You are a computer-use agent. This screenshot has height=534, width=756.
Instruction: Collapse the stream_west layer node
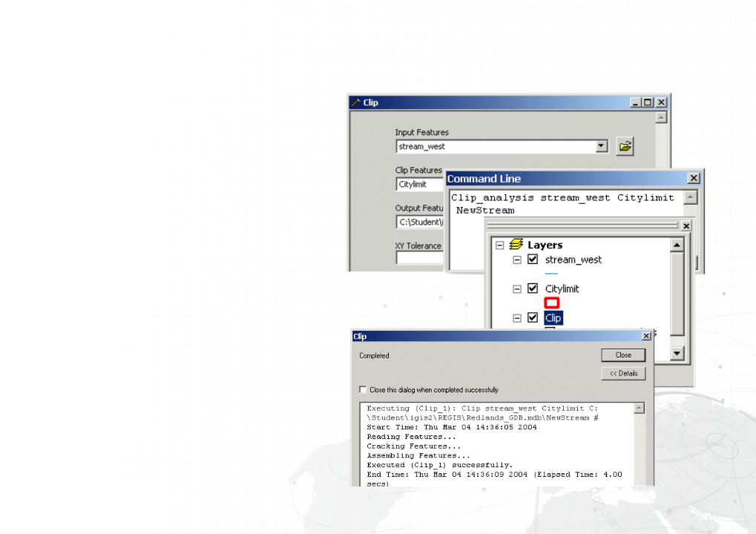[517, 260]
